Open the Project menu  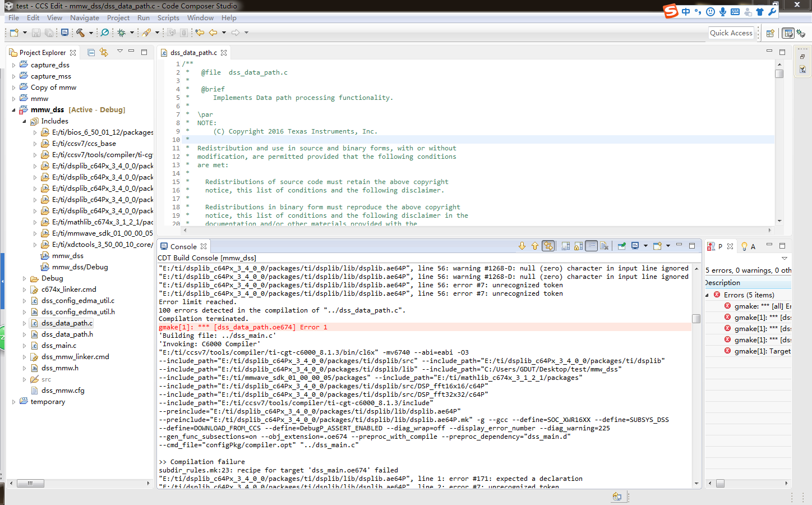pyautogui.click(x=118, y=17)
